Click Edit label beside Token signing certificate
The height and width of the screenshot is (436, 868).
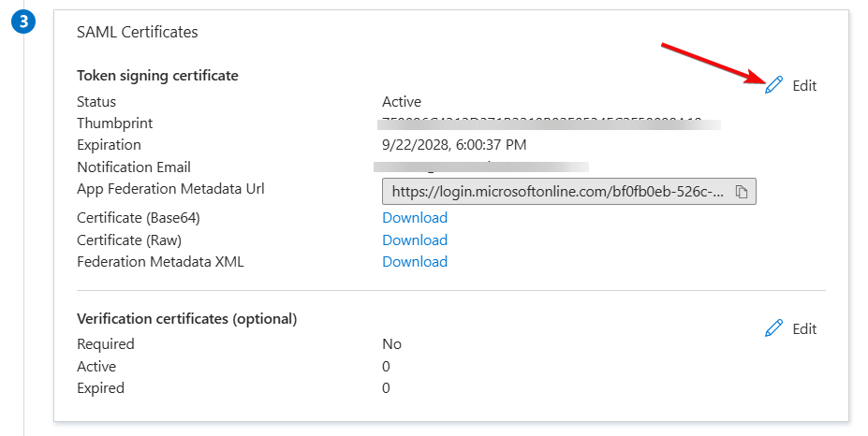pyautogui.click(x=804, y=86)
